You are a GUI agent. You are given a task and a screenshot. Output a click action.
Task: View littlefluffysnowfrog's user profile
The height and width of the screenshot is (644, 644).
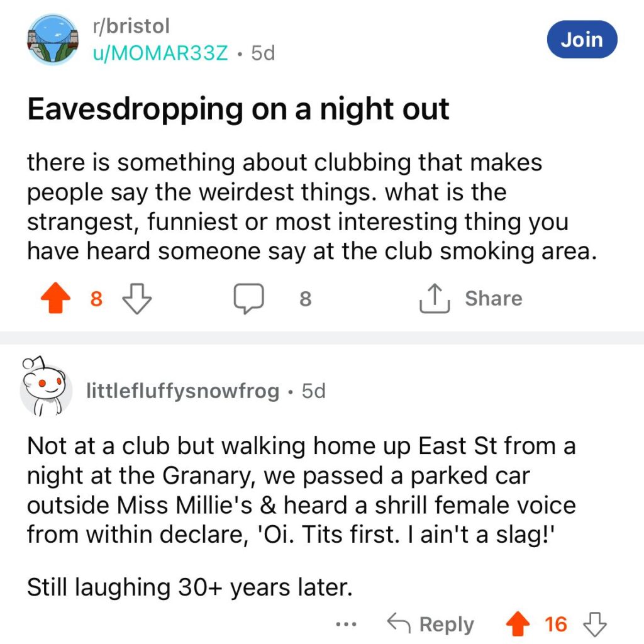183,391
